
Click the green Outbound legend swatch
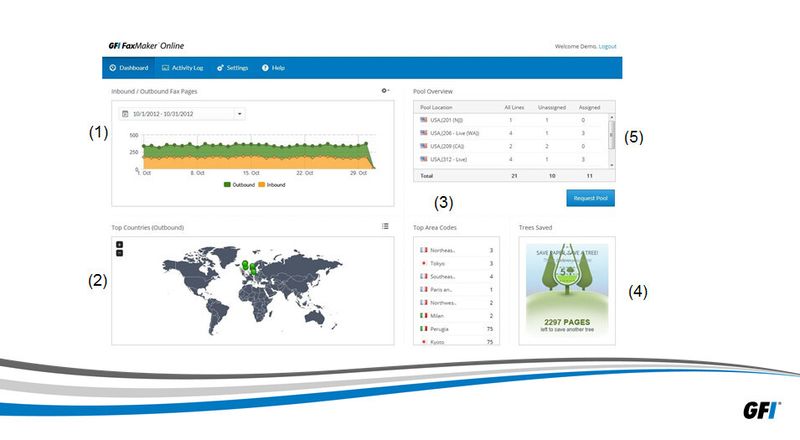[x=227, y=185]
